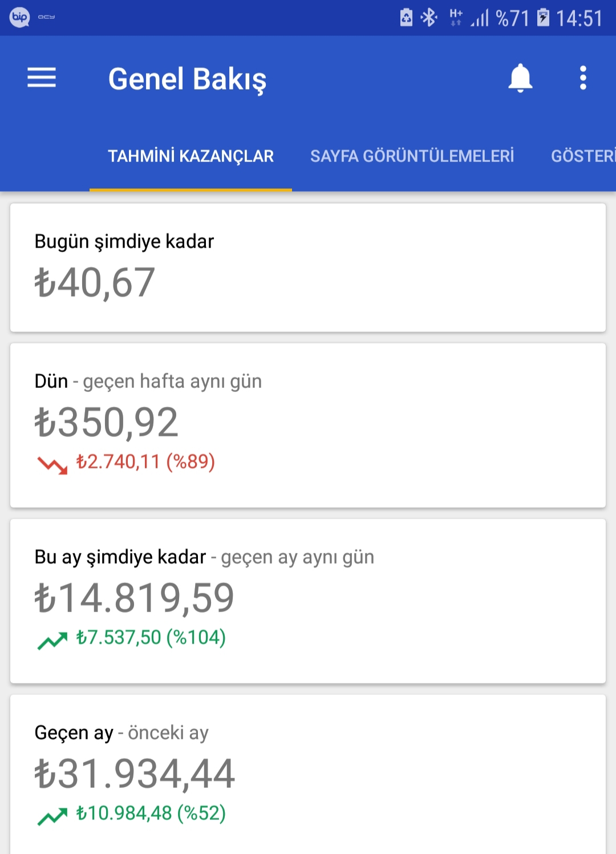Open the Bugün şimdiye kadar card
This screenshot has height=854, width=616.
point(308,268)
